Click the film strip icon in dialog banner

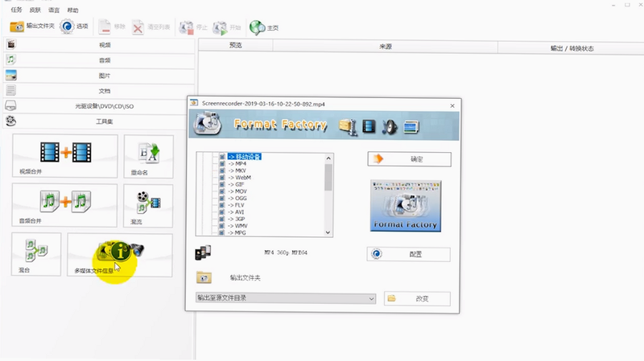pyautogui.click(x=369, y=126)
